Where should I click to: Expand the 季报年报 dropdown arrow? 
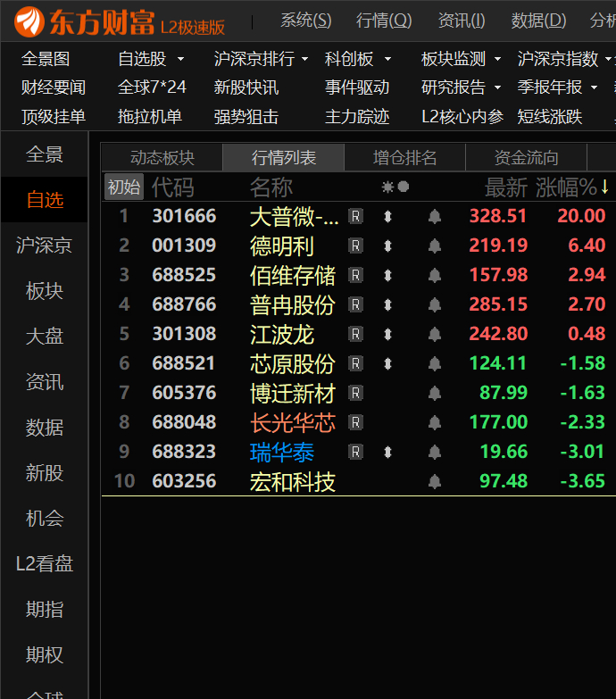tap(594, 87)
